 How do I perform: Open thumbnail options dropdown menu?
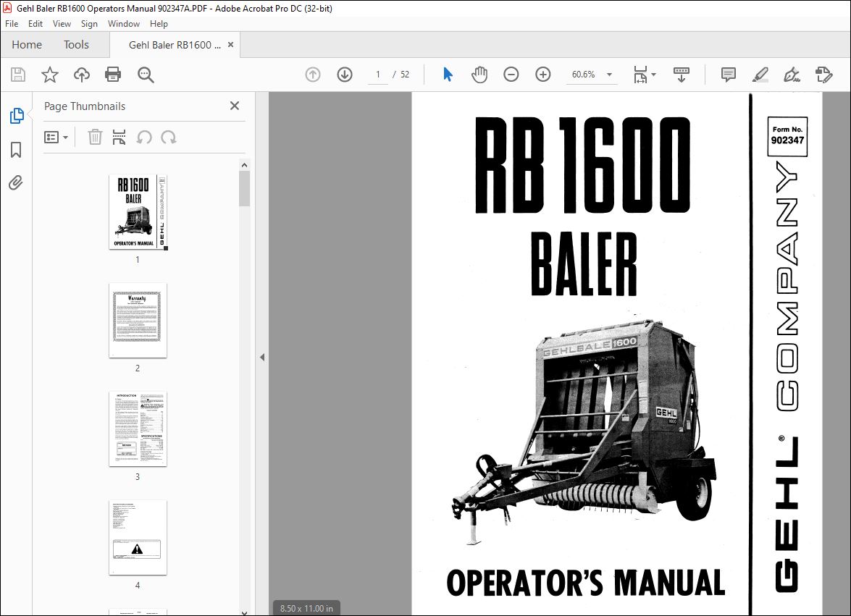(x=56, y=138)
